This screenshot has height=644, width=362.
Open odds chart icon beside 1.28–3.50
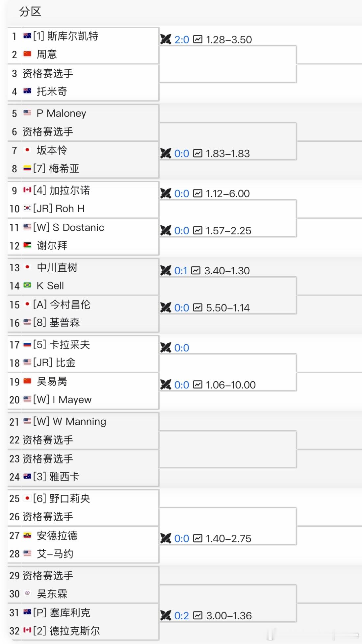(x=197, y=39)
